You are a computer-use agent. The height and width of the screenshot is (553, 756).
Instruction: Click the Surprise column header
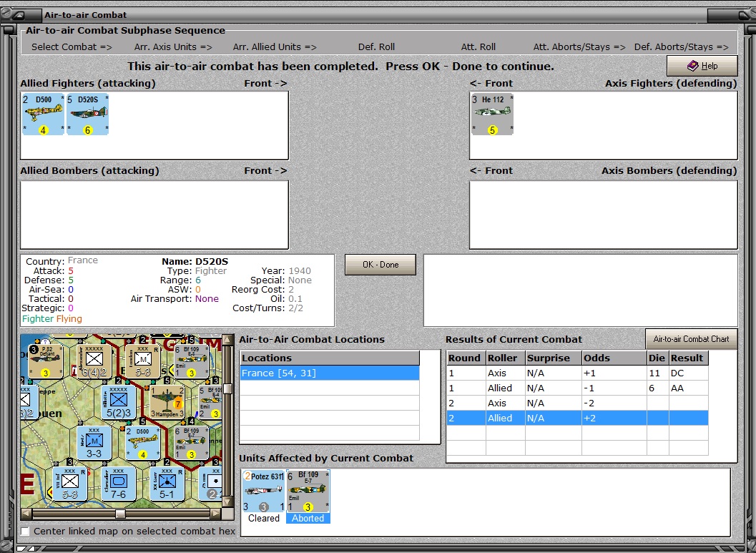[x=554, y=358]
